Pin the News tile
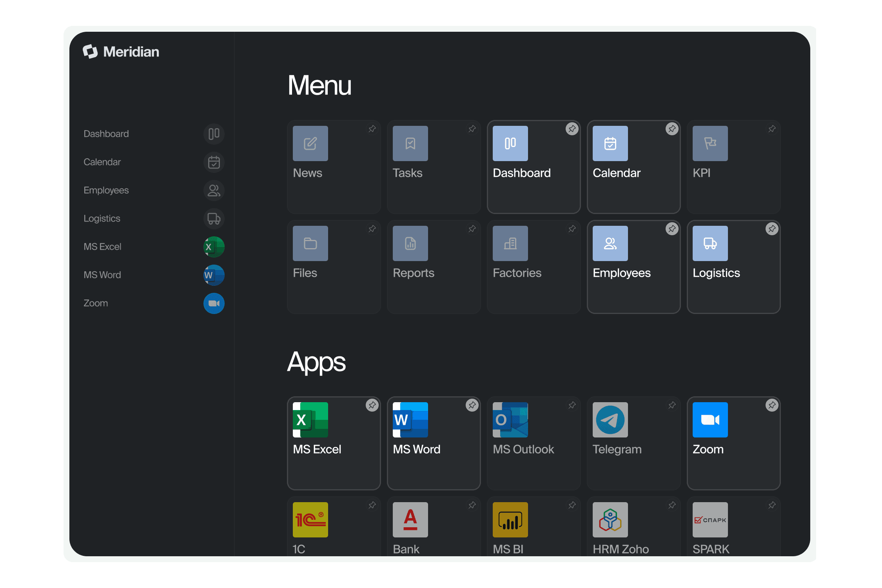The width and height of the screenshot is (882, 588). 372,129
